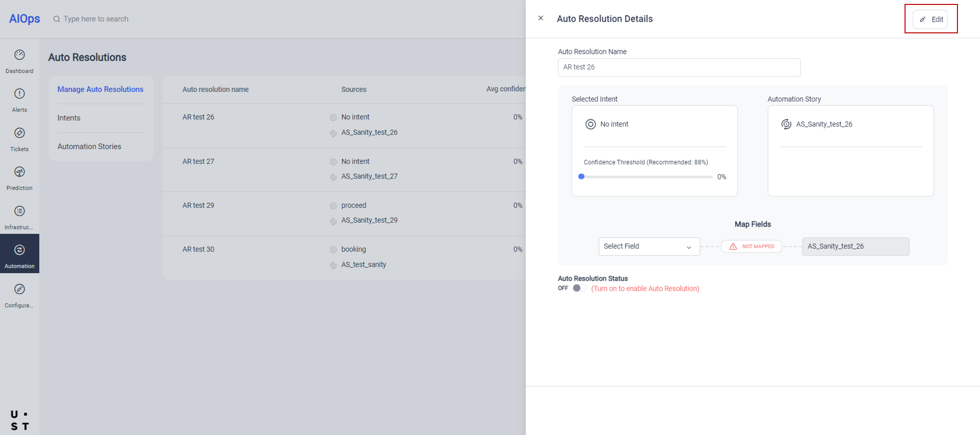Click the NOT MAPPED warning badge
The height and width of the screenshot is (435, 980).
[751, 246]
